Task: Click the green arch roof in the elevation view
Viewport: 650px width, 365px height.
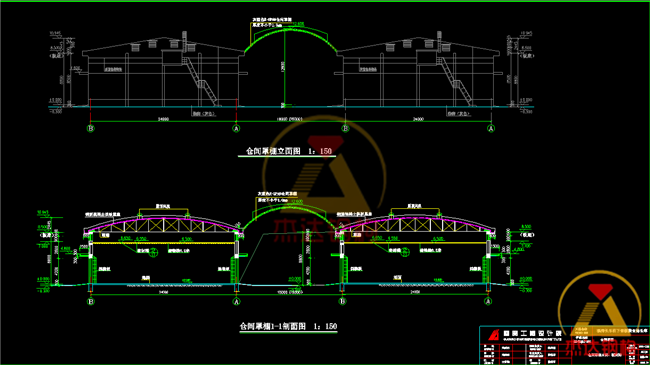Action: tap(291, 39)
